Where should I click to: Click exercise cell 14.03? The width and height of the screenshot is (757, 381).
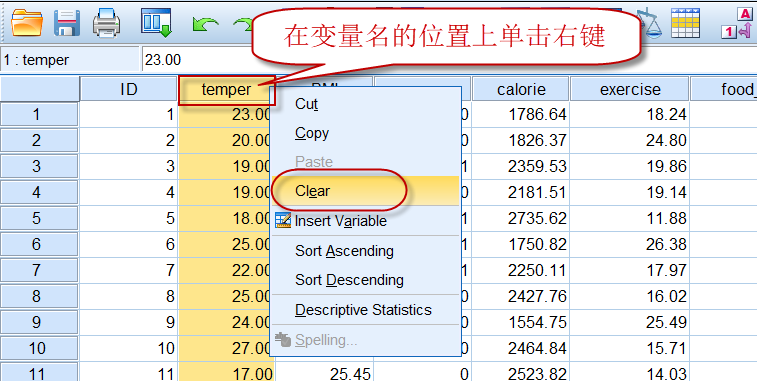coord(630,372)
